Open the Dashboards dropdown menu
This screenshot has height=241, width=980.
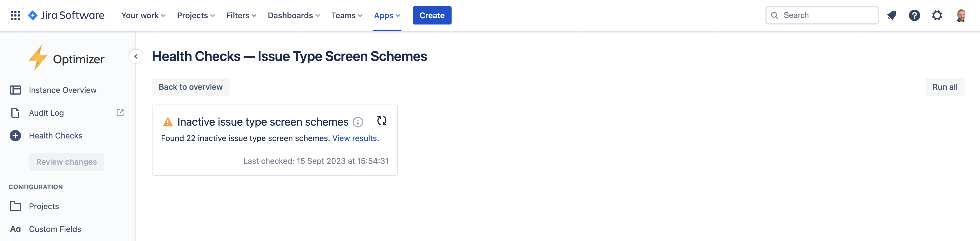tap(293, 15)
